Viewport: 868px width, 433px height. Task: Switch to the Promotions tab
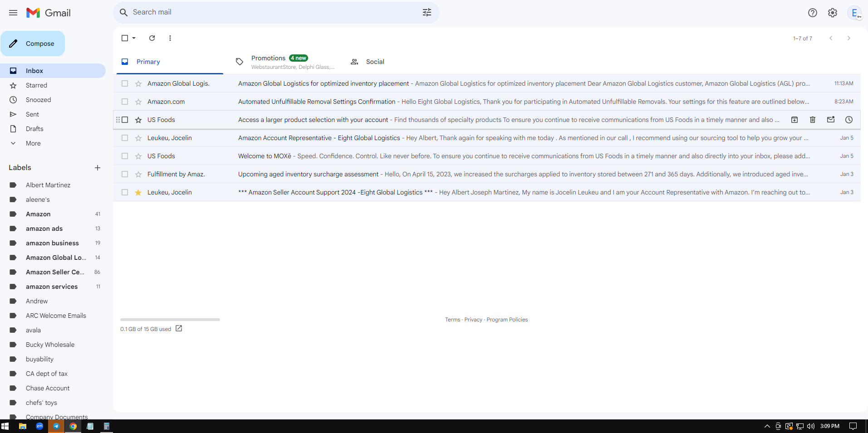(x=285, y=62)
